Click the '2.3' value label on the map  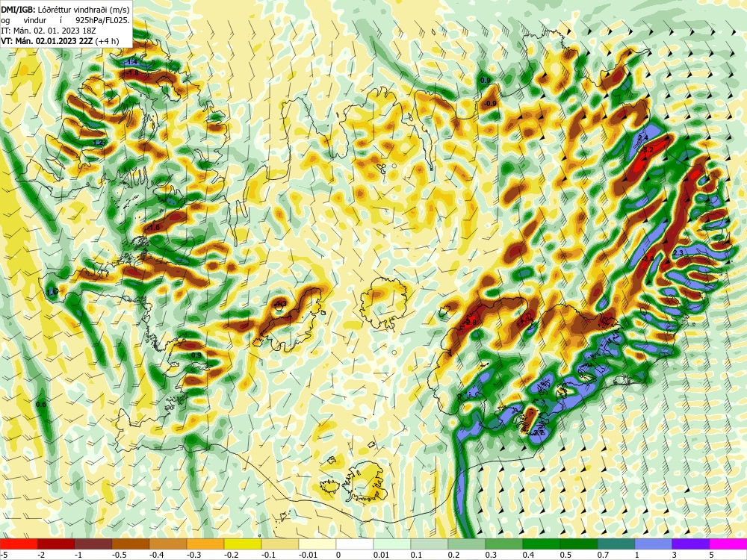click(x=679, y=252)
